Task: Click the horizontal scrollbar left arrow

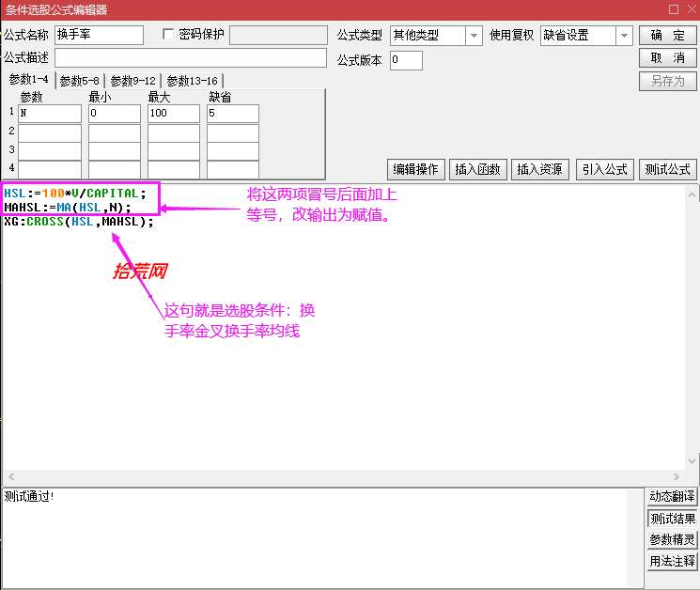Action: [x=11, y=476]
